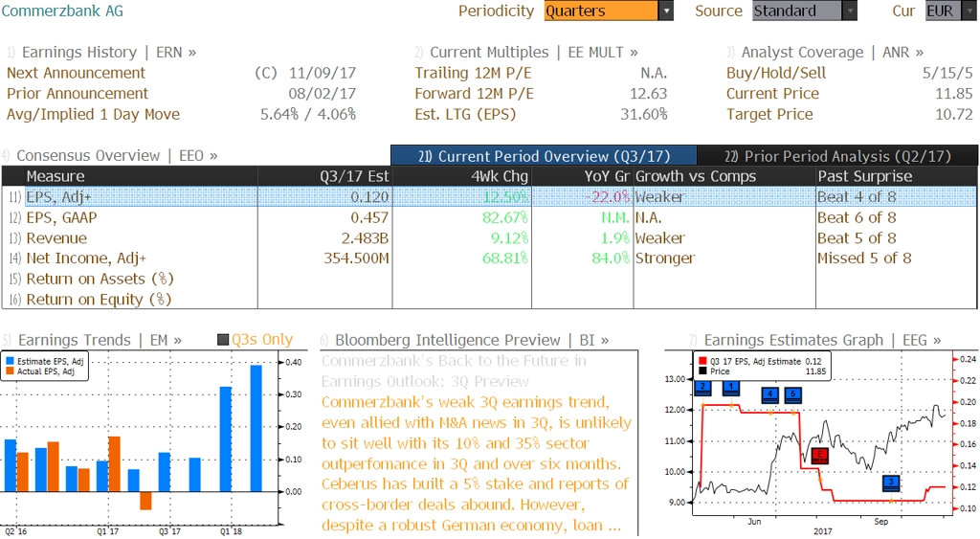The image size is (980, 539).
Task: Click Avg/Implied move value 5.64% / 4.06%
Action: click(x=308, y=115)
